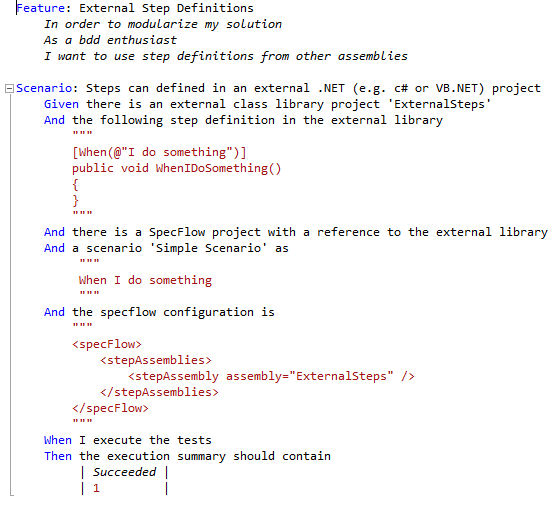
Task: Click the Succeeded table header cell
Action: pos(124,472)
